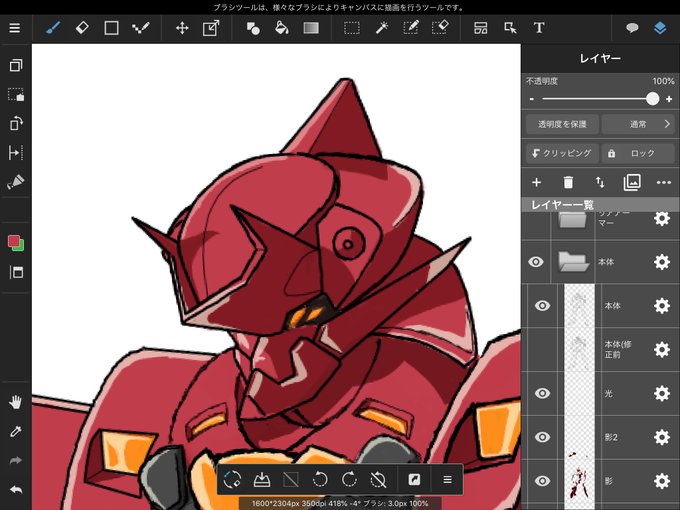This screenshot has width=680, height=510.
Task: Select the operation cursor tool
Action: coord(510,28)
